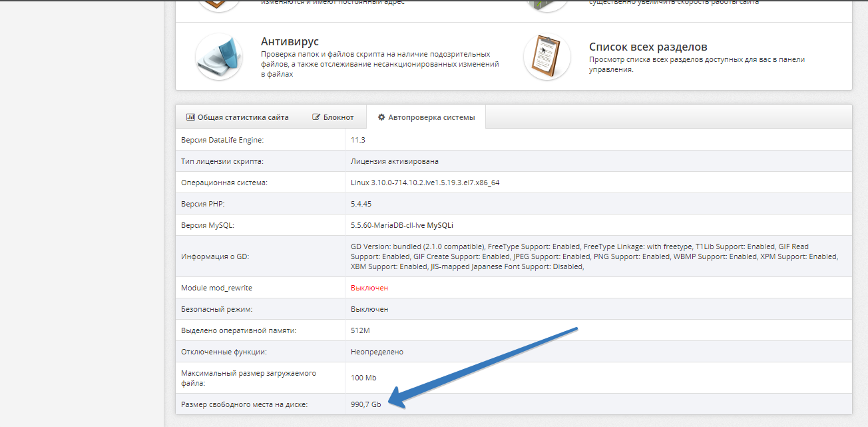Click the red Выключен mod_rewrite status
Viewport: 868px width, 427px height.
click(369, 288)
